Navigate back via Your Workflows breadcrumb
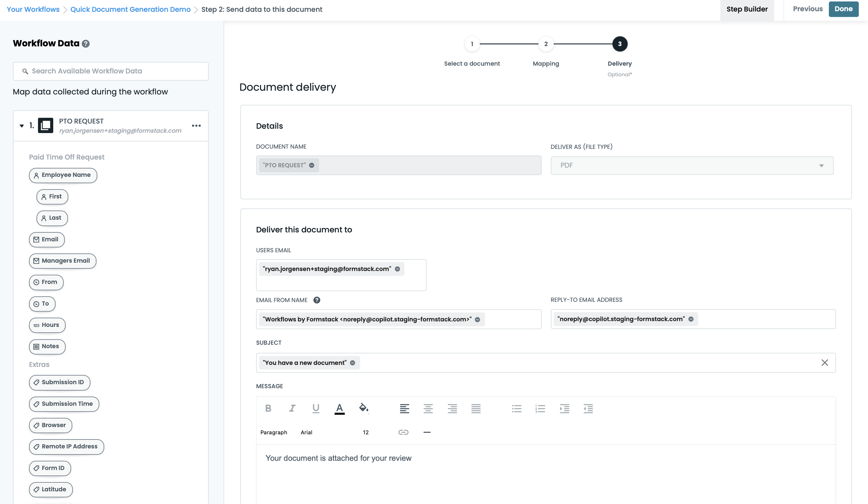 pyautogui.click(x=33, y=9)
